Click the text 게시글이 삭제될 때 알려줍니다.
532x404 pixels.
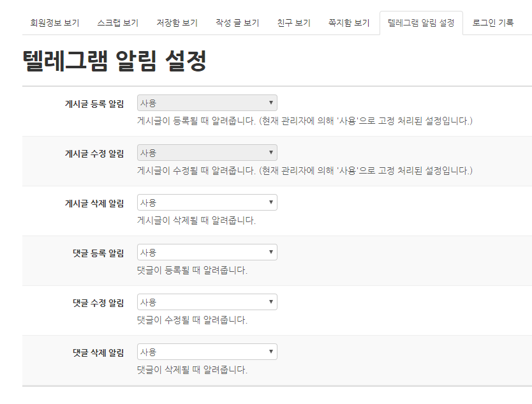(196, 220)
